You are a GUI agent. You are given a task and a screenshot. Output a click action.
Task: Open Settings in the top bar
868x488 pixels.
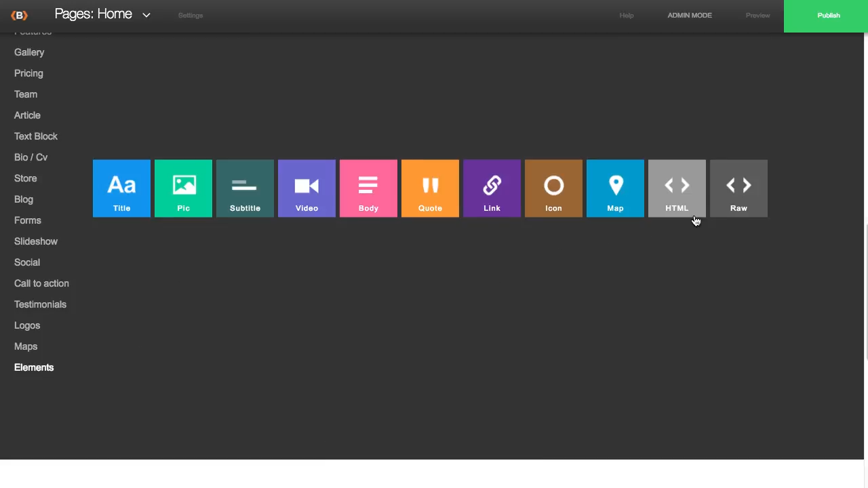pos(190,15)
